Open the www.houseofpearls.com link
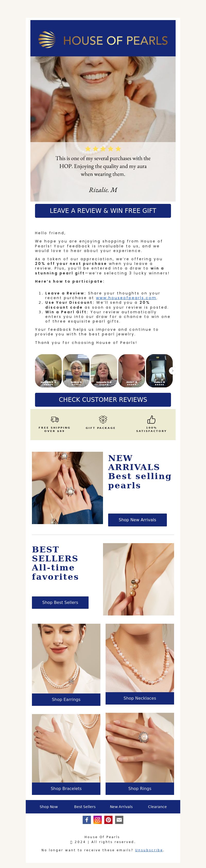 coord(126,298)
